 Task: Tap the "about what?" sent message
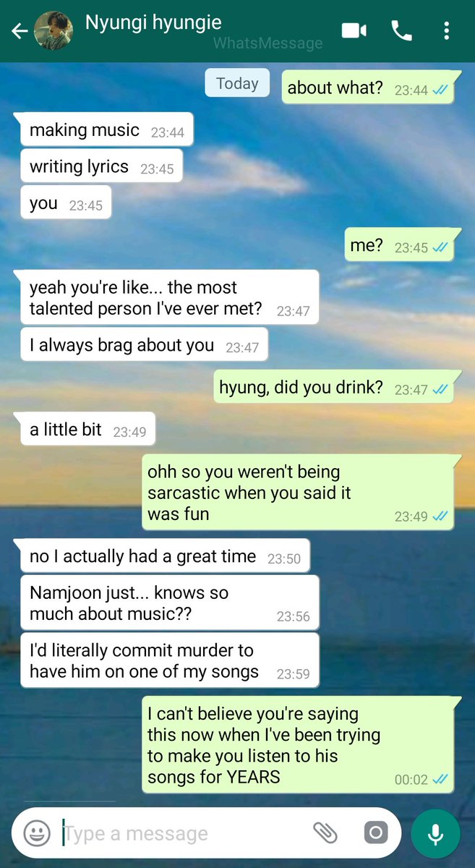(x=367, y=88)
